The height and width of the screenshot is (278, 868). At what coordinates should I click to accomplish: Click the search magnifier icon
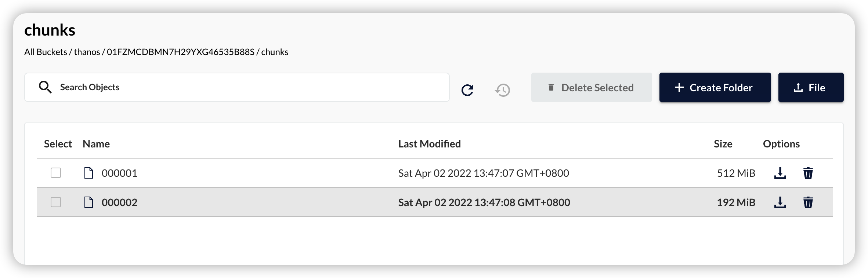pos(45,87)
